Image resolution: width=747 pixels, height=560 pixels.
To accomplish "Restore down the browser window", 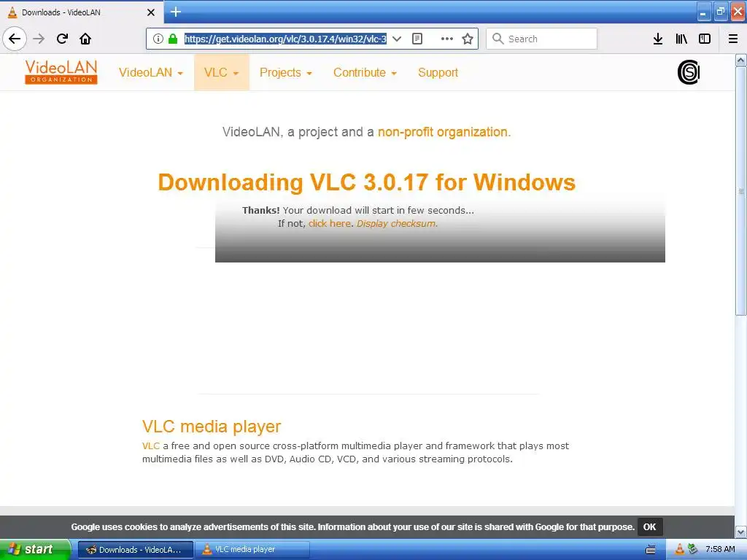I will 721,12.
